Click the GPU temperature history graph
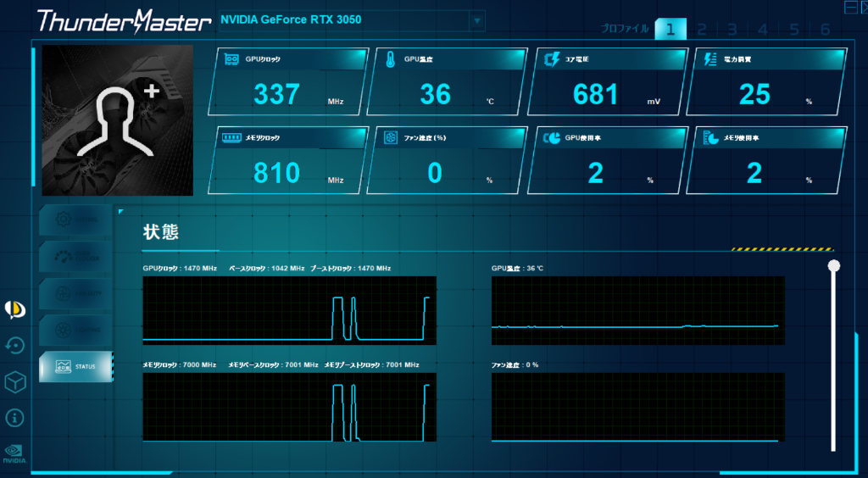Image resolution: width=868 pixels, height=478 pixels. pos(638,310)
